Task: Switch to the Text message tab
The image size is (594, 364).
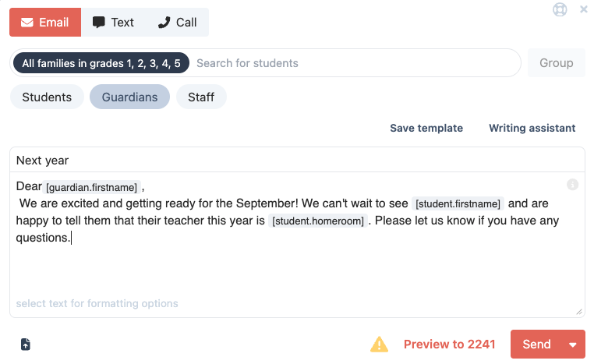Action: pos(113,23)
